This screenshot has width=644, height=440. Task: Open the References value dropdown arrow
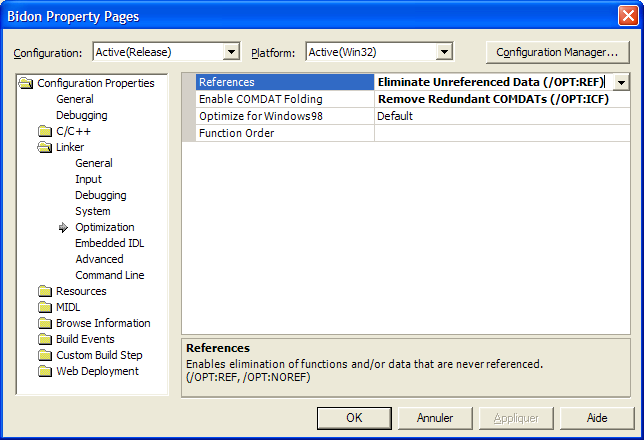tap(621, 82)
